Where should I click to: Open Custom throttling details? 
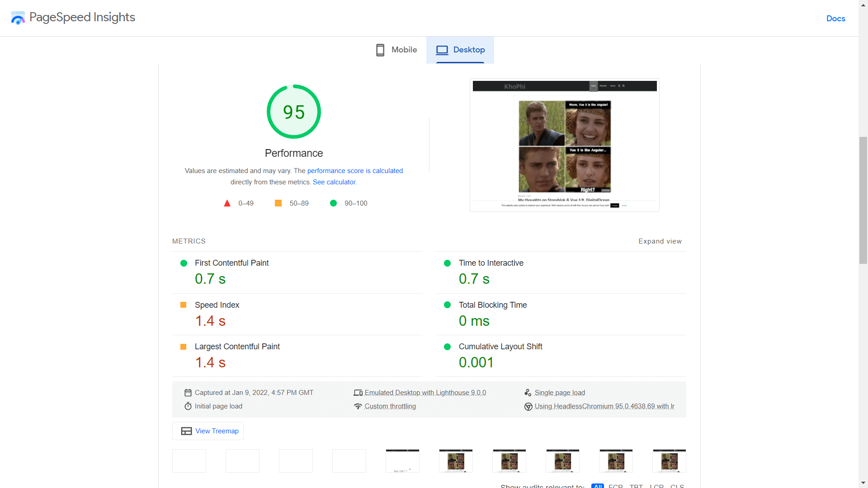[x=390, y=406]
